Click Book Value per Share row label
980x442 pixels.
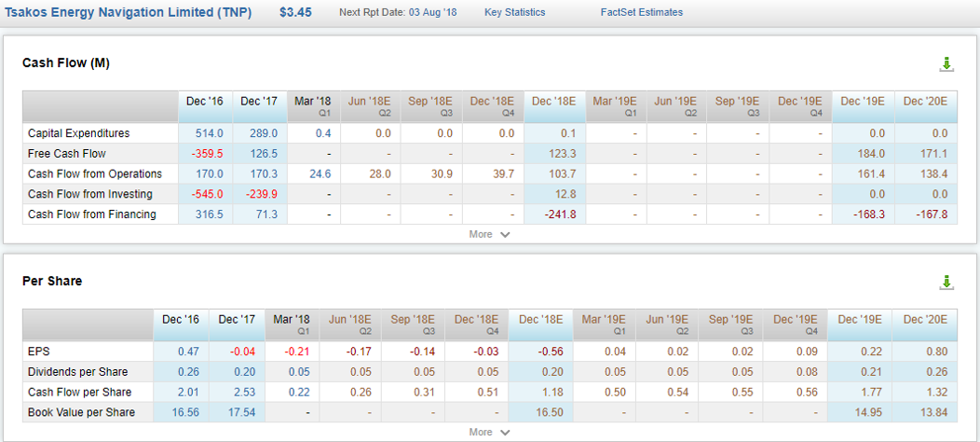(81, 412)
